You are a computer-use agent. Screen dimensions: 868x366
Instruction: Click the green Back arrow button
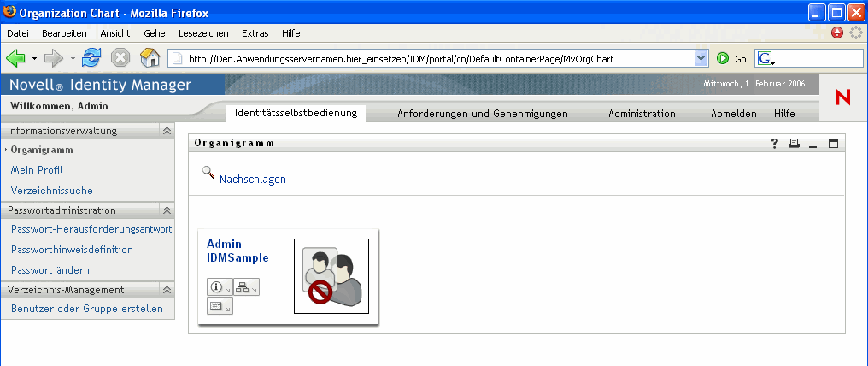[x=15, y=57]
